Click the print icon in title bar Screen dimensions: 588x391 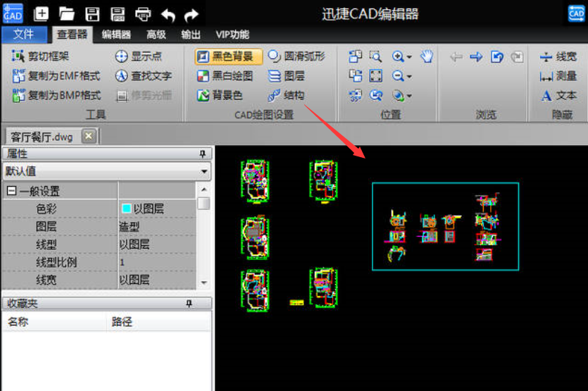pyautogui.click(x=143, y=13)
